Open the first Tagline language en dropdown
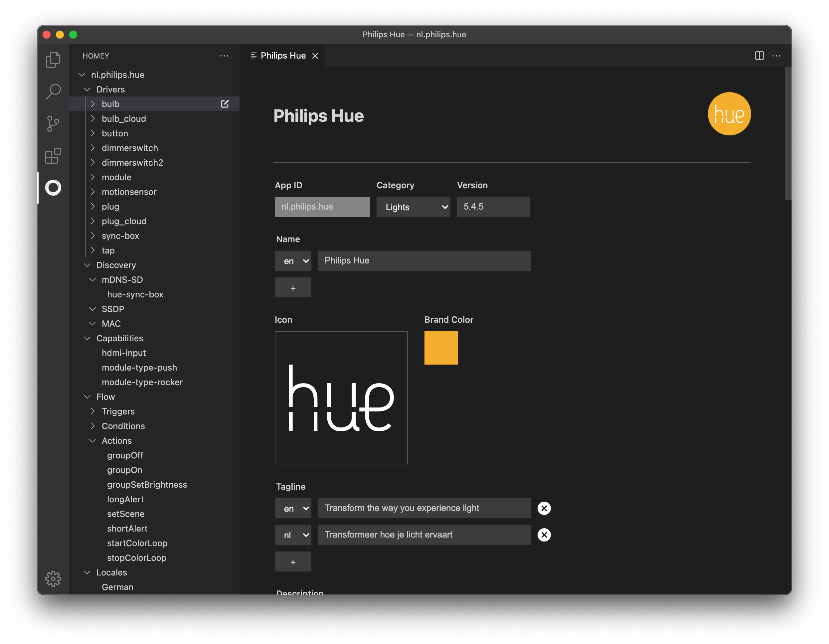This screenshot has height=644, width=829. click(293, 508)
